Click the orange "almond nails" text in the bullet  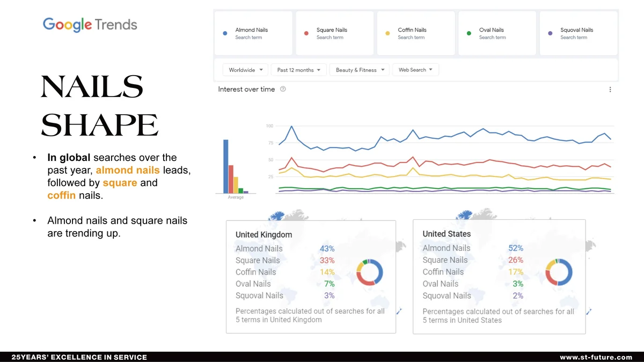click(128, 170)
